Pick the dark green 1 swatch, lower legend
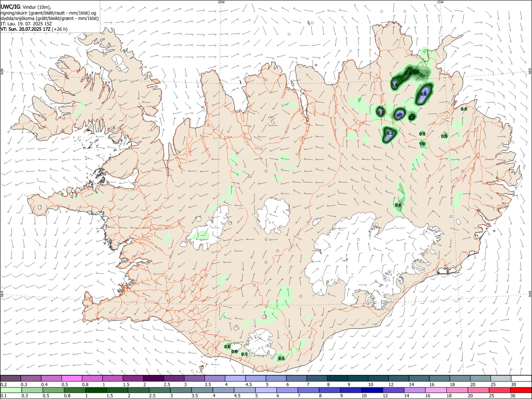This screenshot has width=532, height=399. pos(96,390)
